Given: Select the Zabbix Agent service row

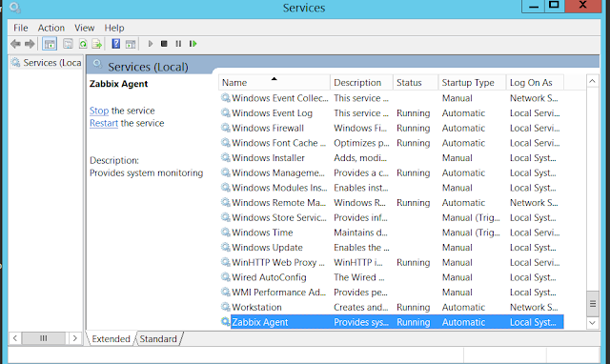Looking at the screenshot, I should coord(391,322).
